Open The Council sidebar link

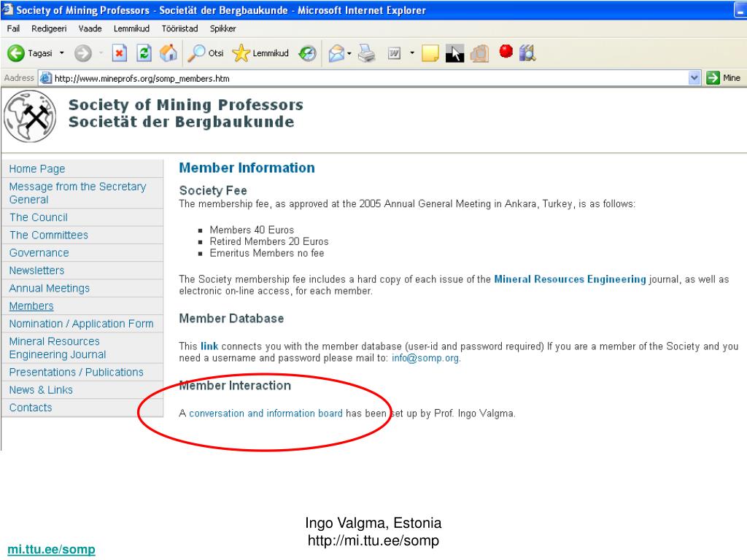click(39, 217)
